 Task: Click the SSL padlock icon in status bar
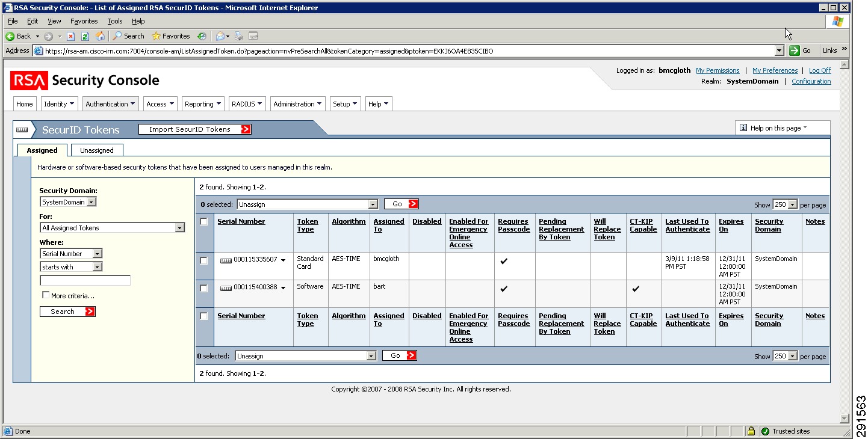click(x=751, y=431)
